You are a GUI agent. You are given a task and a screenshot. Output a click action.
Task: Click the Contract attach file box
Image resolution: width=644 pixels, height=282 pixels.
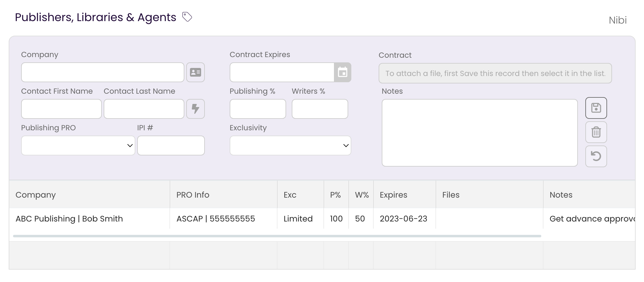pyautogui.click(x=495, y=73)
